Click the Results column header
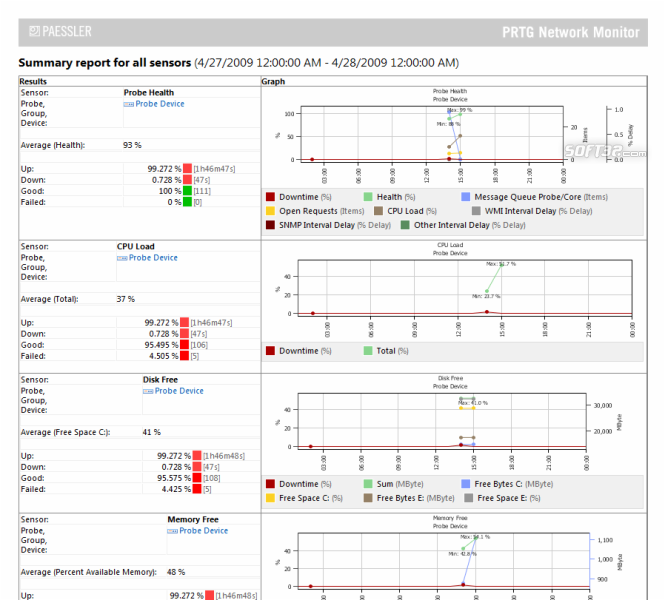665x600 pixels. point(33,81)
